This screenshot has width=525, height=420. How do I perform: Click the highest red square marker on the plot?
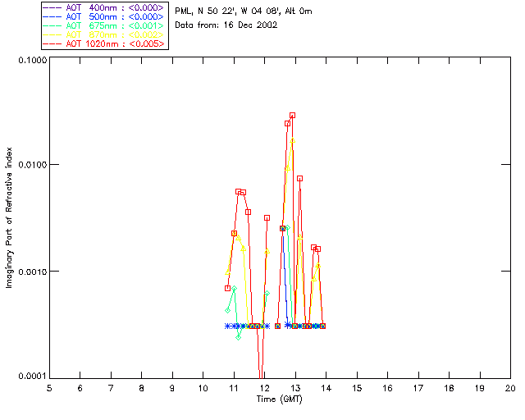point(292,116)
